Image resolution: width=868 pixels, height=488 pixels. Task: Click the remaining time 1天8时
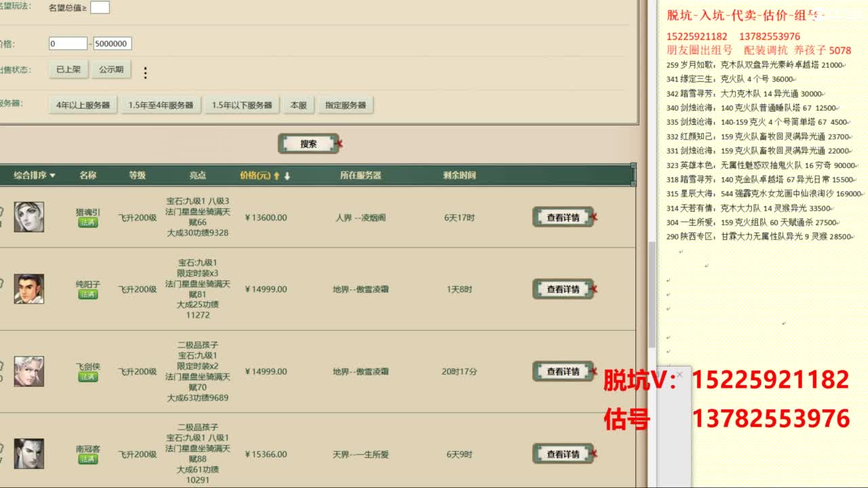point(460,289)
